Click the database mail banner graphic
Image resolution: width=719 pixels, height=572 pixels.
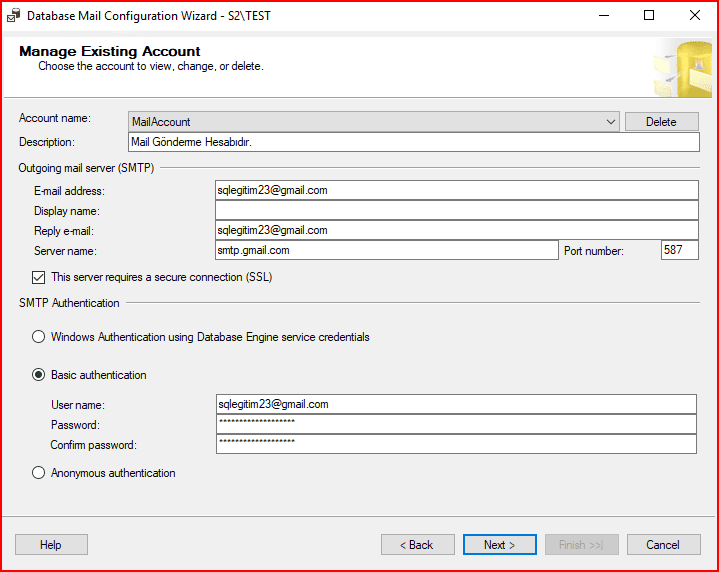(682, 68)
